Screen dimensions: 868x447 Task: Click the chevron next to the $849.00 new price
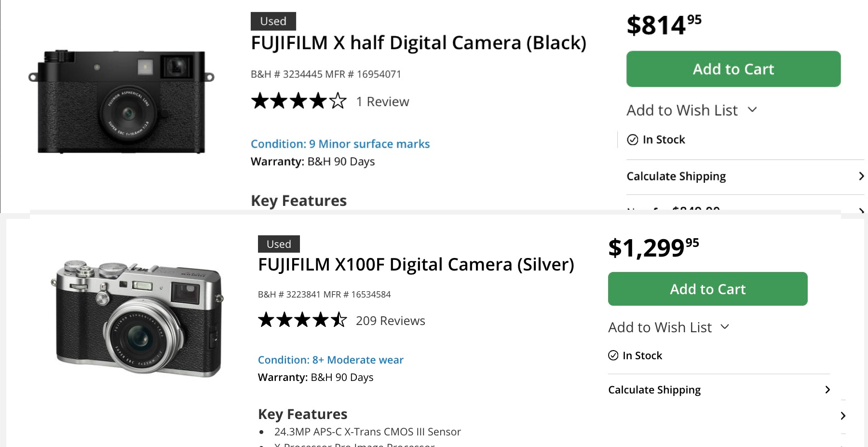(862, 211)
